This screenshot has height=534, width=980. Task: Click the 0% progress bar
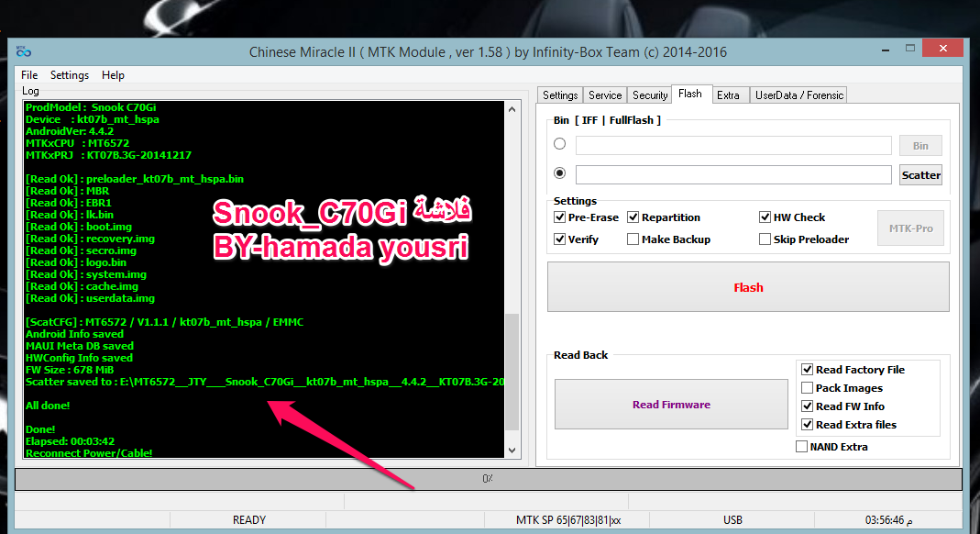pos(488,479)
